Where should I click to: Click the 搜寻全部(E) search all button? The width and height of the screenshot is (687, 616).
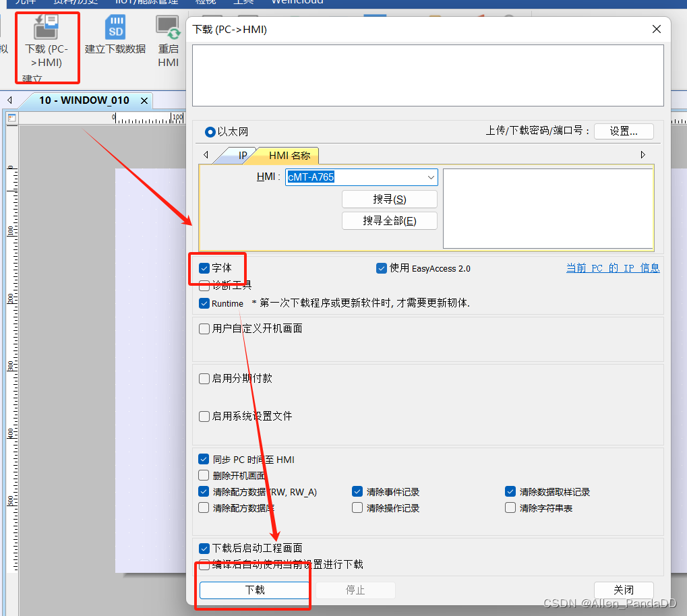coord(390,221)
